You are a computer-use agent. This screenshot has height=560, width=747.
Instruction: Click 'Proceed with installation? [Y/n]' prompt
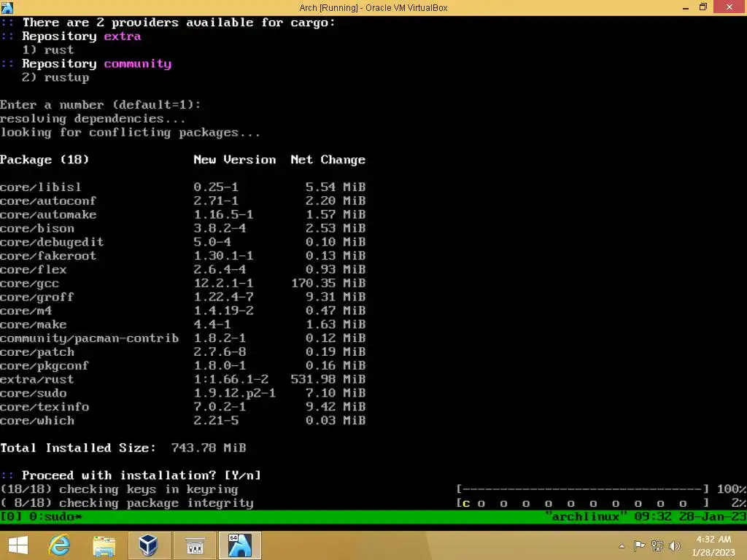pyautogui.click(x=141, y=475)
